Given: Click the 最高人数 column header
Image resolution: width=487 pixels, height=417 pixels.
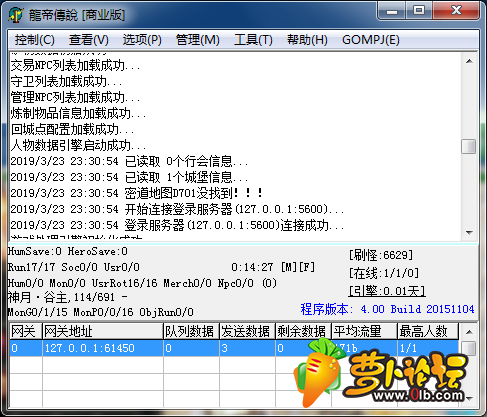Looking at the screenshot, I should [428, 331].
